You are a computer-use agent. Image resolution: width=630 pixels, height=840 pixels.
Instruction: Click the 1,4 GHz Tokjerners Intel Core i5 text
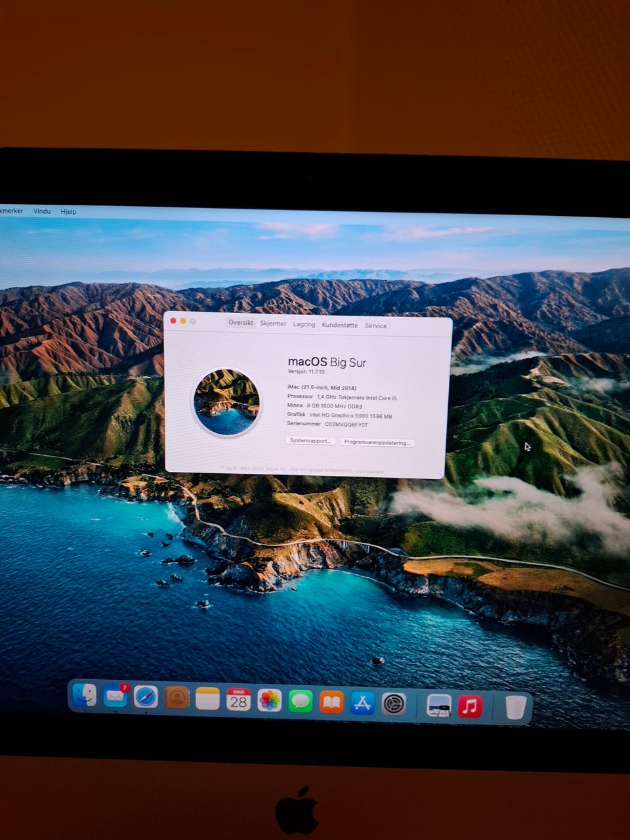click(357, 398)
